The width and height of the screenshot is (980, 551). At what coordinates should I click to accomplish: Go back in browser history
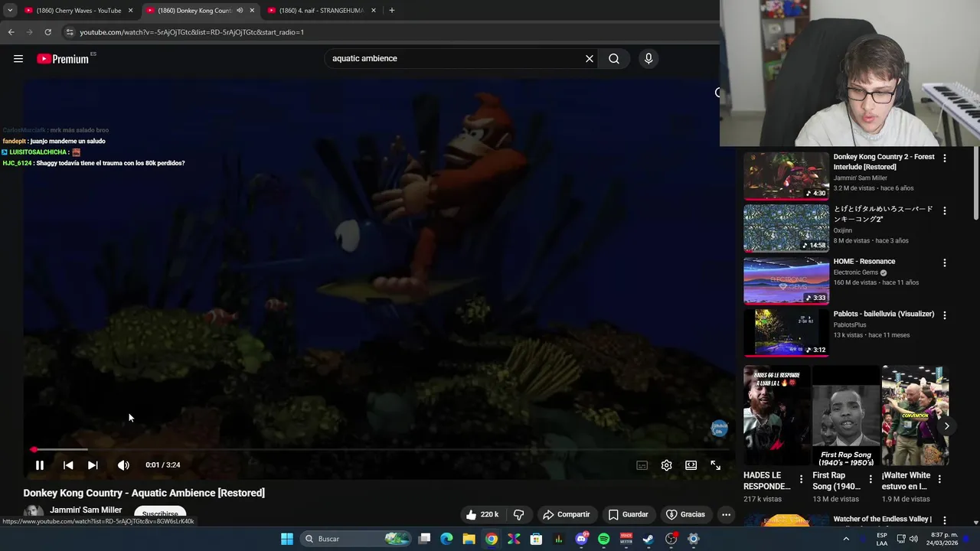click(x=11, y=32)
